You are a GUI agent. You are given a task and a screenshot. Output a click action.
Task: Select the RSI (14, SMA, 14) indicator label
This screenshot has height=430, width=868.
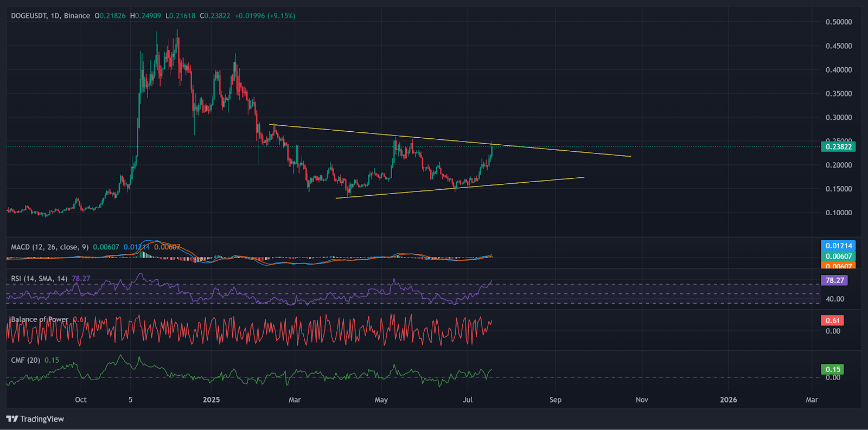[x=39, y=279]
